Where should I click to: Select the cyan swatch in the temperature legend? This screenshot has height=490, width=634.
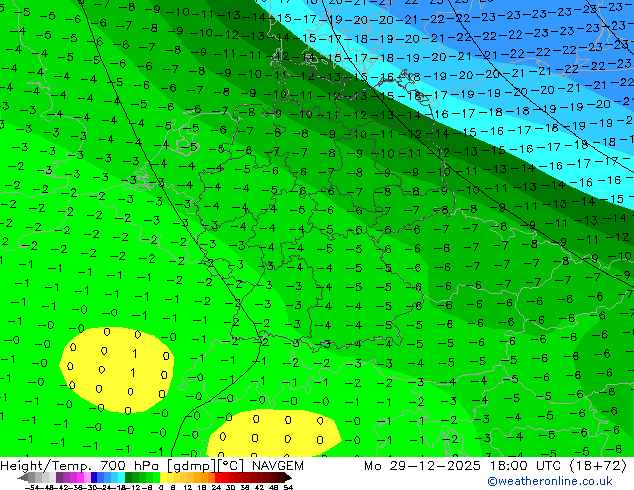point(117,477)
